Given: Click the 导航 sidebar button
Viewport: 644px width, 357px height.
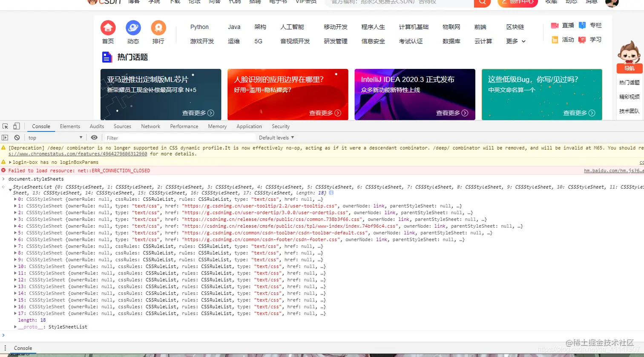Looking at the screenshot, I should pos(629,69).
